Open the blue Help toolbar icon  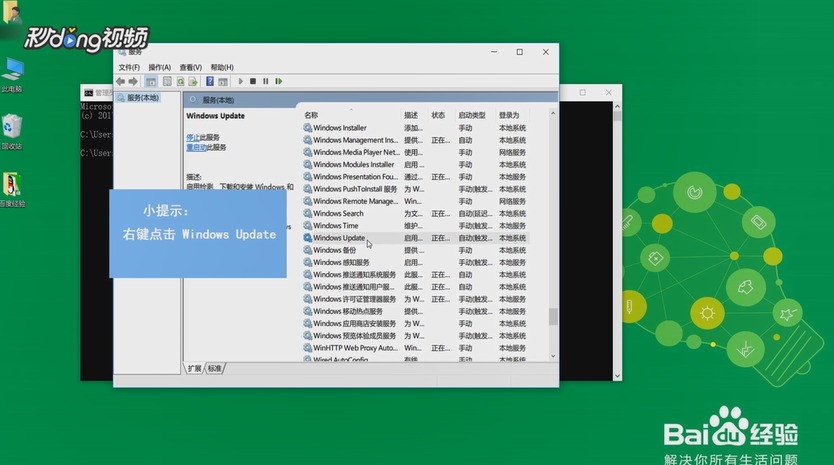[x=210, y=81]
